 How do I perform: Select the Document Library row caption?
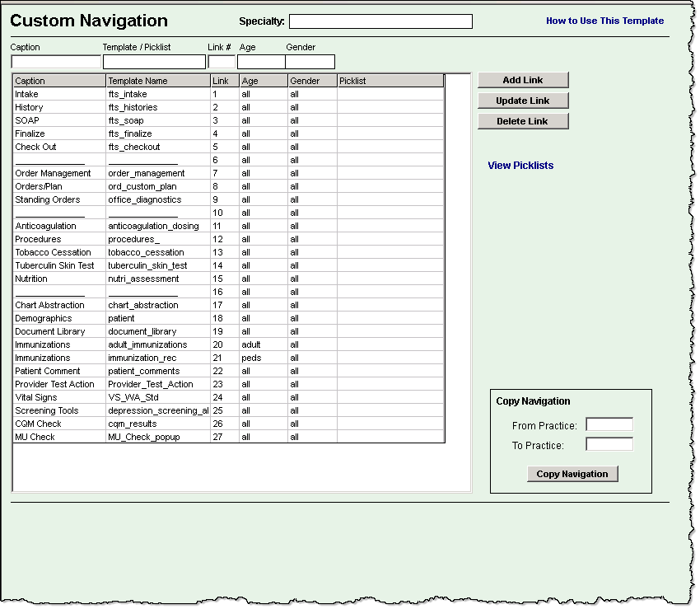[x=50, y=331]
